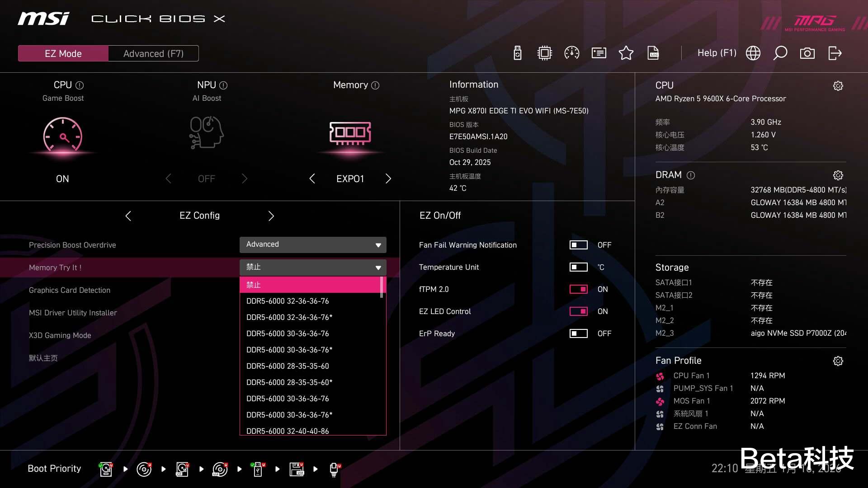
Task: Select the EZ Mode tab
Action: click(x=63, y=54)
